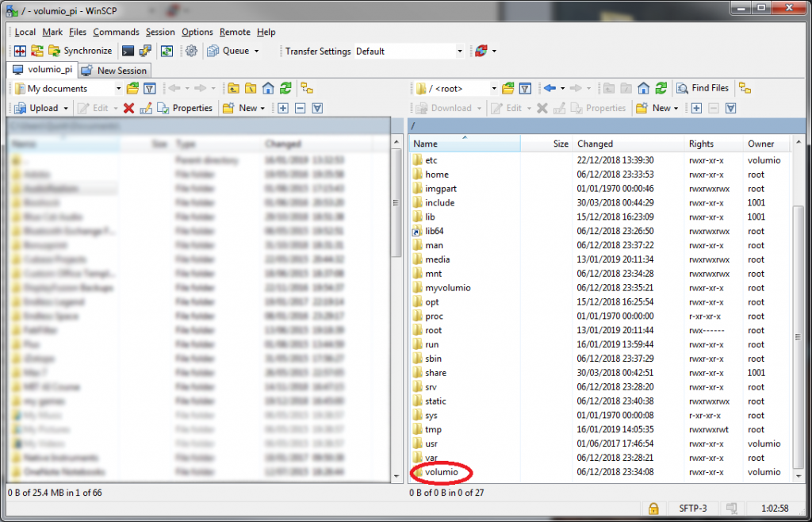Image resolution: width=812 pixels, height=522 pixels.
Task: Toggle remote directory tree icon
Action: [745, 89]
